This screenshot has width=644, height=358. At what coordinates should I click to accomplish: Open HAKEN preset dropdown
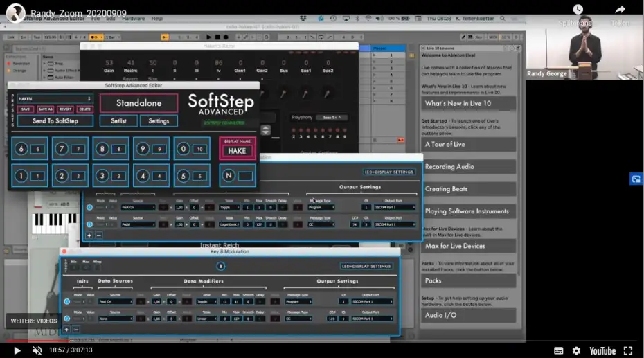[55, 99]
